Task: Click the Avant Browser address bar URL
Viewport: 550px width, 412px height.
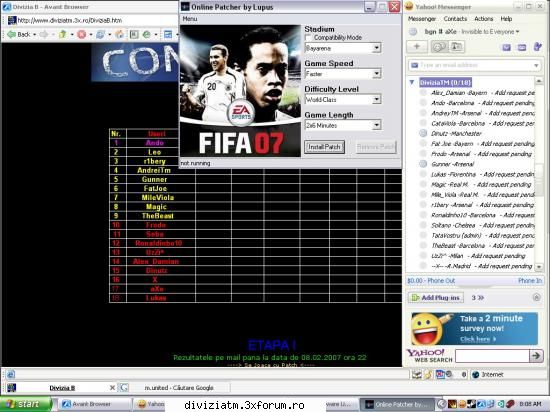Action: pos(69,20)
